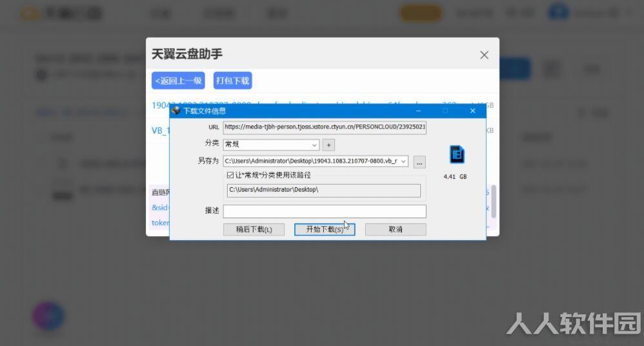Viewport: 644px width, 346px height.
Task: Minimize the 下载文件信息 dialog
Action: (x=418, y=111)
